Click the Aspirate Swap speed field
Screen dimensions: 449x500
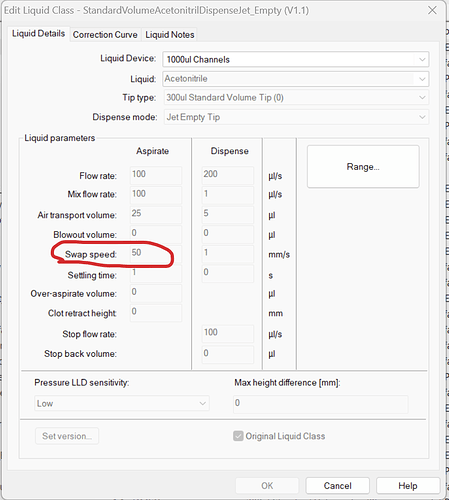tap(156, 253)
